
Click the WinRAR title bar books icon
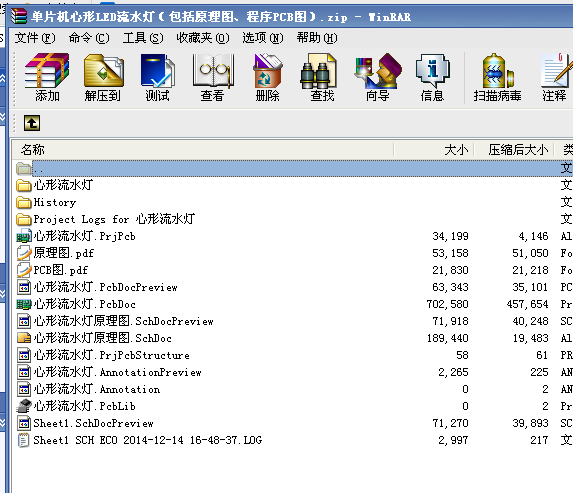pos(19,16)
